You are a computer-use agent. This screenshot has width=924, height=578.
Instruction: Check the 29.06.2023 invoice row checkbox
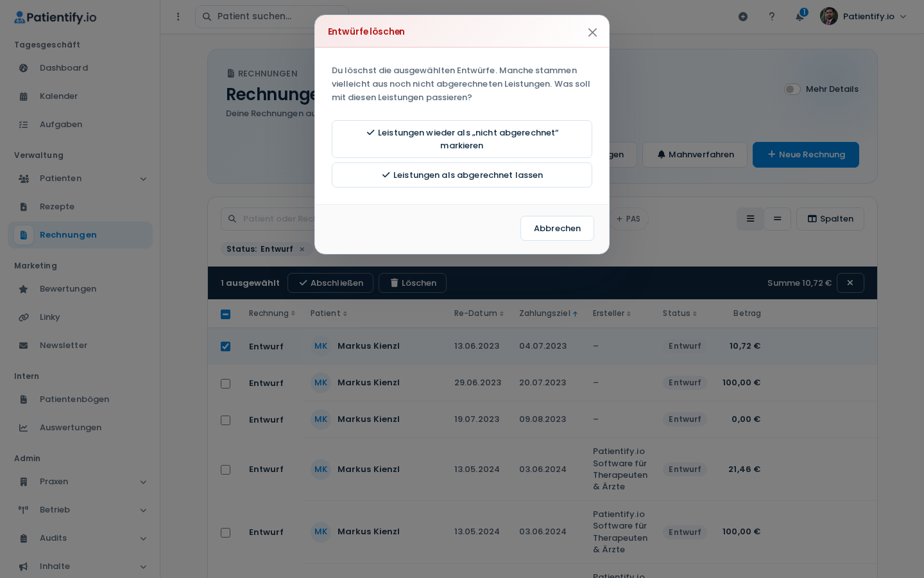pos(225,383)
